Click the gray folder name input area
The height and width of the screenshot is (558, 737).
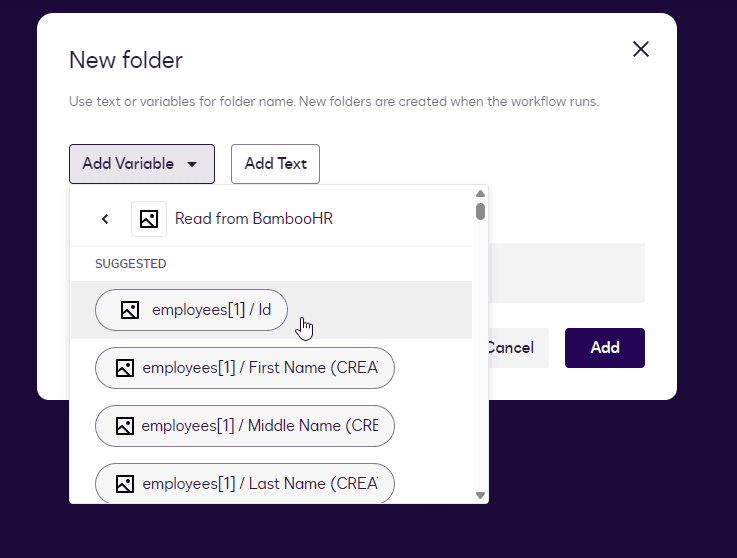click(566, 272)
